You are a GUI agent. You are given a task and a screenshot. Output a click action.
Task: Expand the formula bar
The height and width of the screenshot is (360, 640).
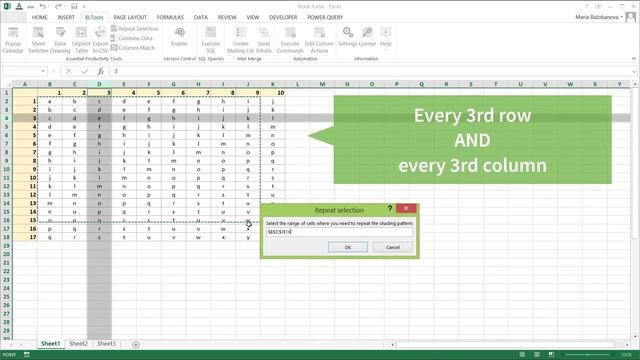(x=634, y=71)
